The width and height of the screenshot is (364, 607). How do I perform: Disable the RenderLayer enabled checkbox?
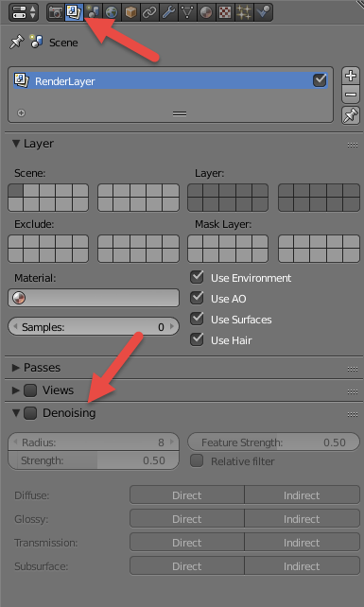[x=320, y=80]
